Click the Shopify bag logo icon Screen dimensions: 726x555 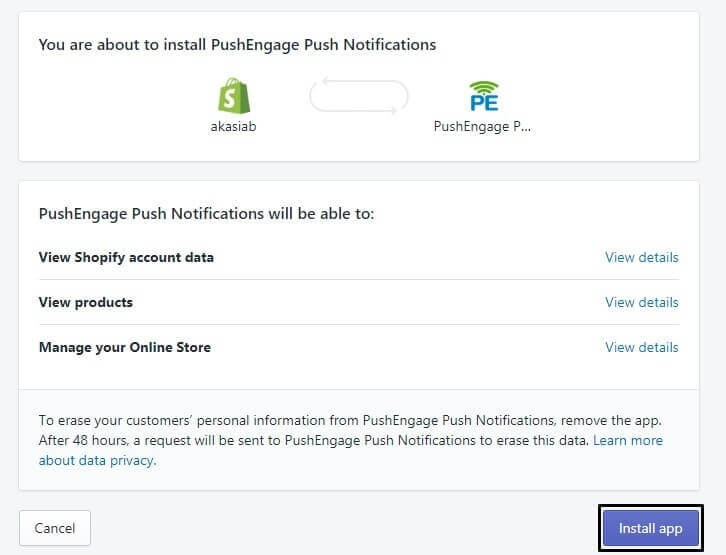tap(235, 96)
